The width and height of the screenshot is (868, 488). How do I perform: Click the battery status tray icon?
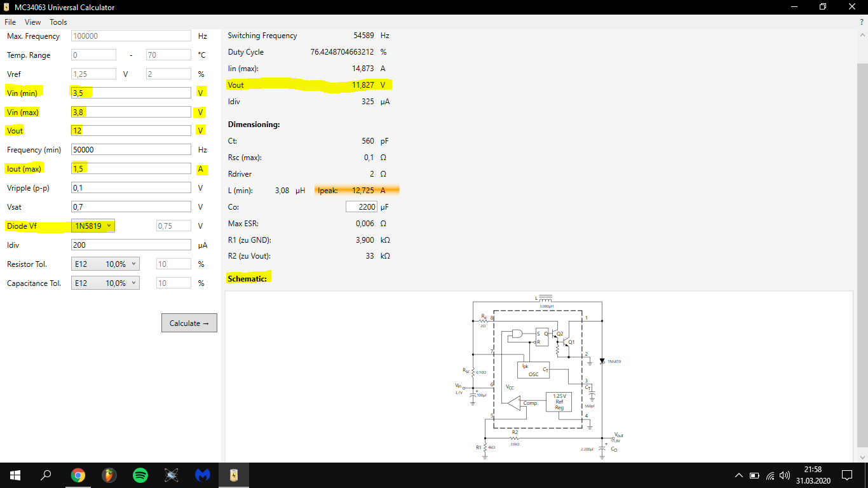[754, 475]
